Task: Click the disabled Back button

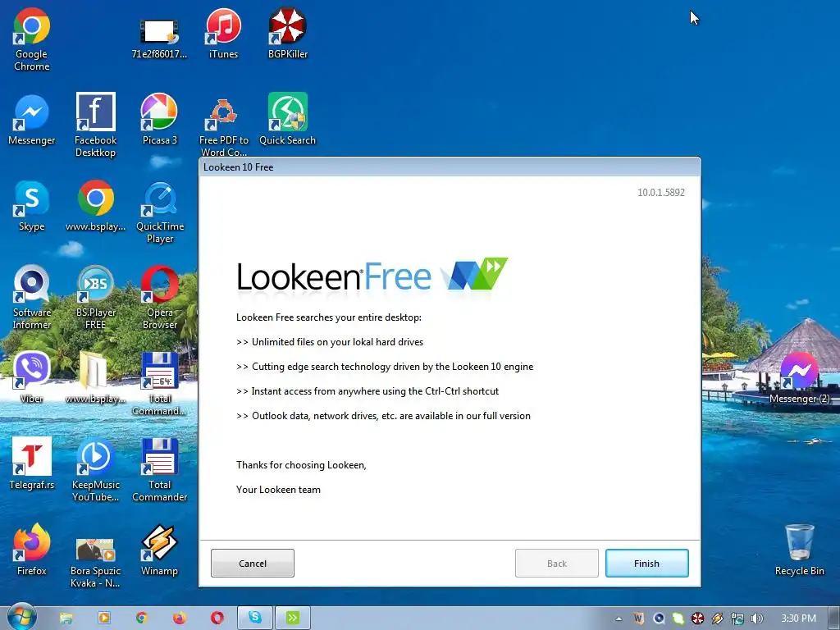Action: (x=557, y=563)
